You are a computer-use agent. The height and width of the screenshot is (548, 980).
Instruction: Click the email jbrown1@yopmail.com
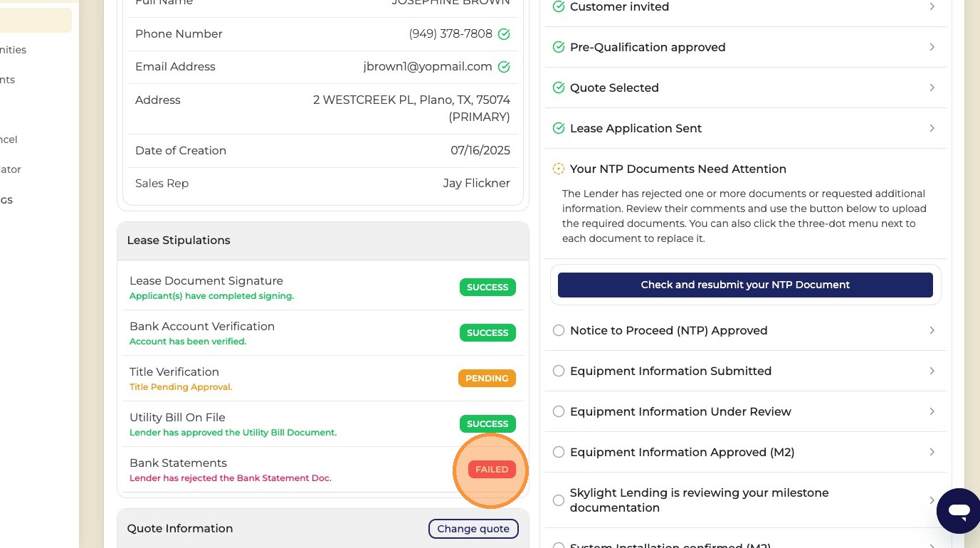pyautogui.click(x=428, y=67)
